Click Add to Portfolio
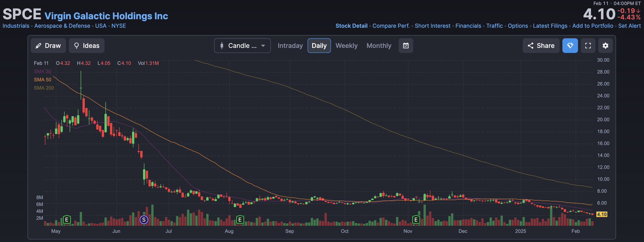The width and height of the screenshot is (644, 242). tap(592, 26)
